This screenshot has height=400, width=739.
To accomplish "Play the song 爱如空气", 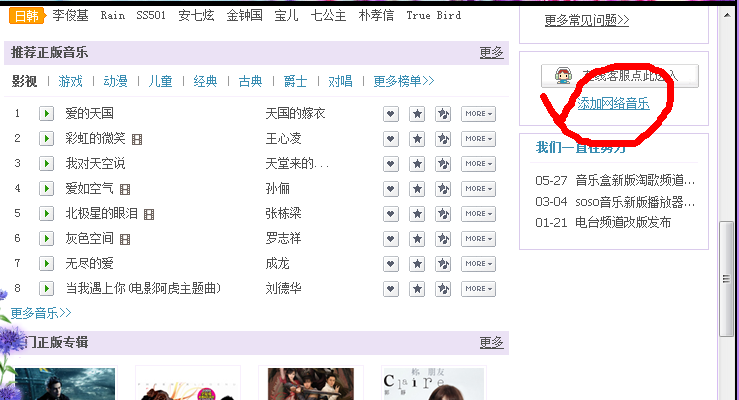I will coord(46,188).
